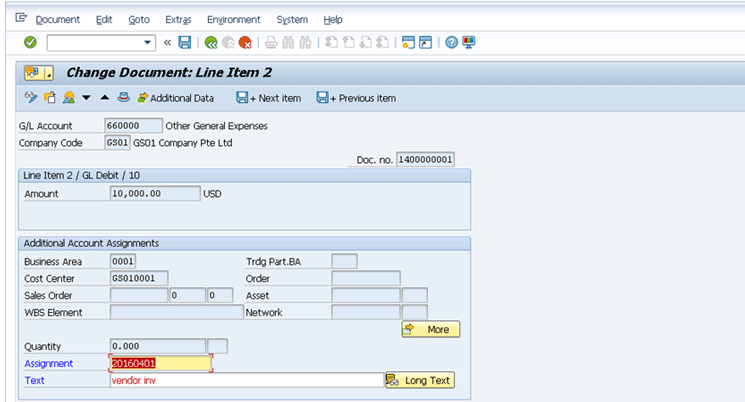
Task: Collapse command field with double chevron
Action: [x=167, y=43]
